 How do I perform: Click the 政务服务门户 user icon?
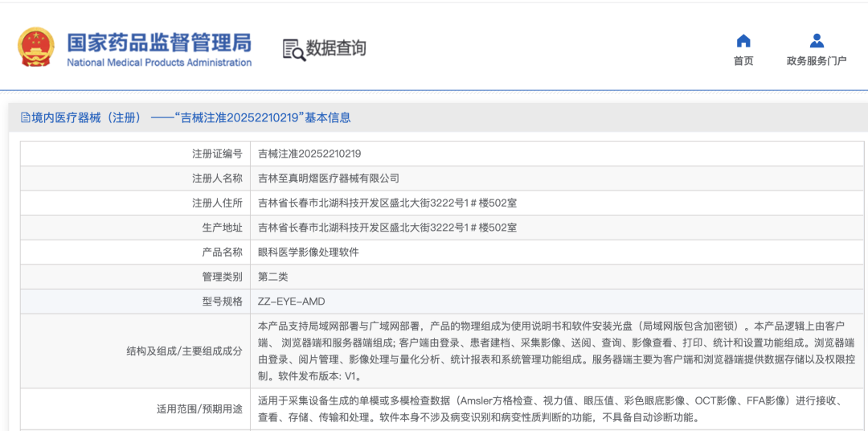pos(817,41)
